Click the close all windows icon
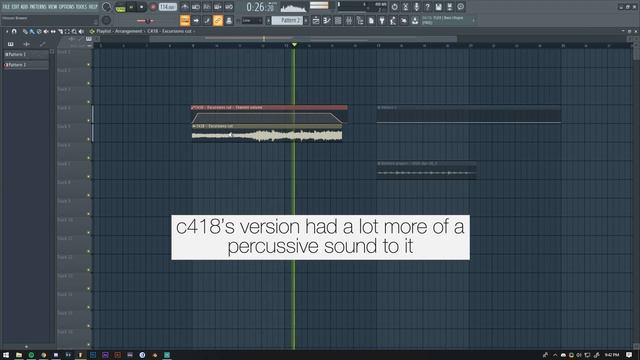Image resolution: width=640 pixels, height=360 pixels. click(404, 20)
